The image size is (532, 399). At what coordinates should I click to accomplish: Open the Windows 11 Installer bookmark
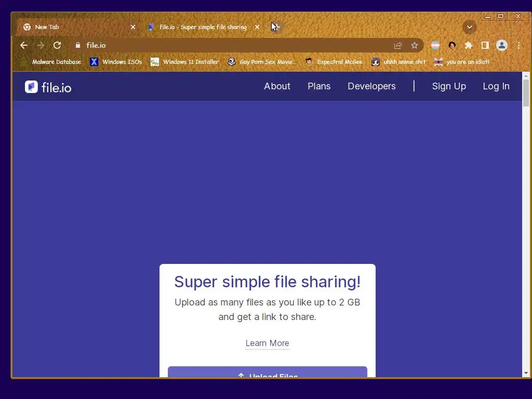click(x=184, y=62)
